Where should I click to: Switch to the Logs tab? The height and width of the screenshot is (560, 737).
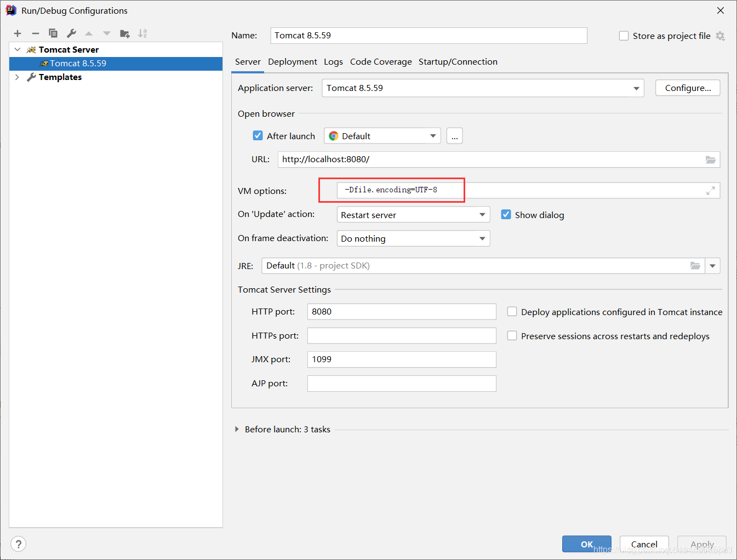pyautogui.click(x=333, y=62)
